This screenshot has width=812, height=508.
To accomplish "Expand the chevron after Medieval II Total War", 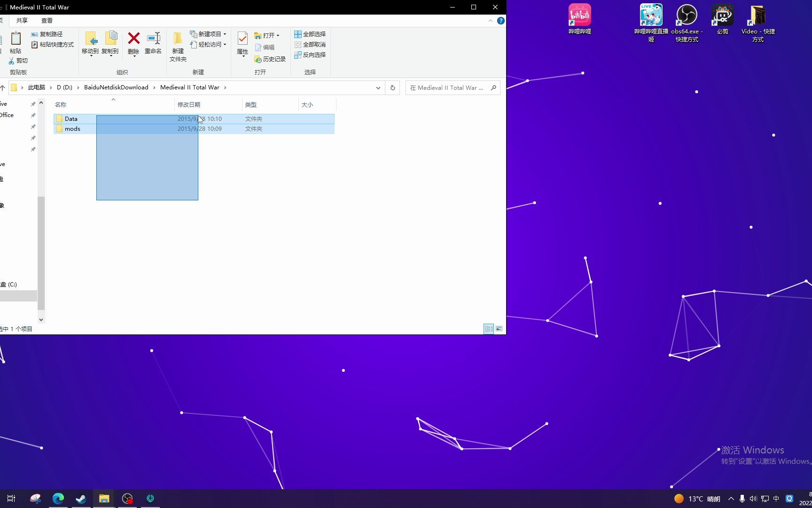I will [x=225, y=87].
